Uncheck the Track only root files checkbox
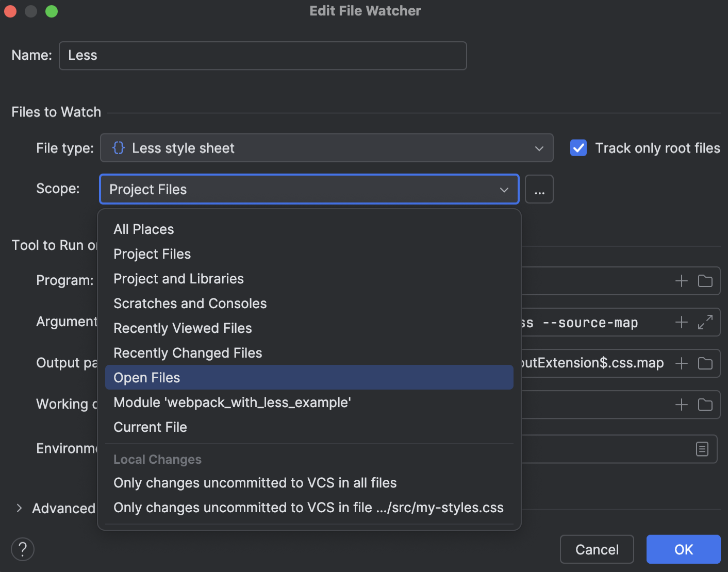Screen dimensions: 728x572 pos(578,148)
